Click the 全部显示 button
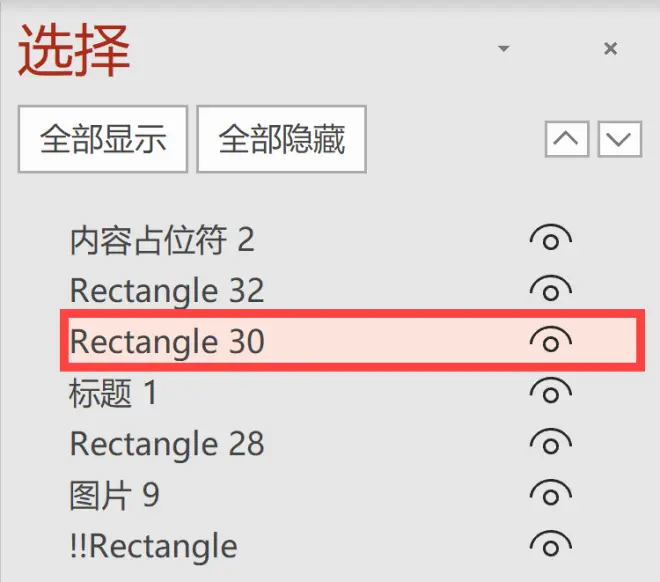This screenshot has width=660, height=582. 103,139
